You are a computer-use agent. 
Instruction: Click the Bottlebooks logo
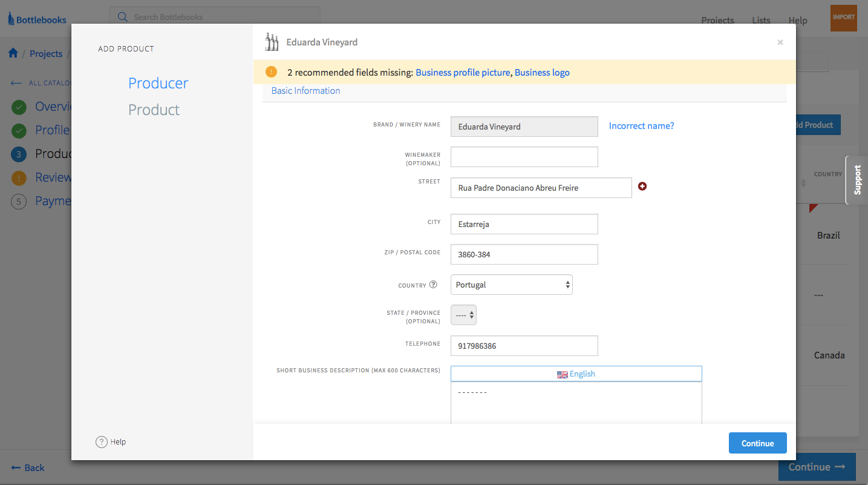37,19
